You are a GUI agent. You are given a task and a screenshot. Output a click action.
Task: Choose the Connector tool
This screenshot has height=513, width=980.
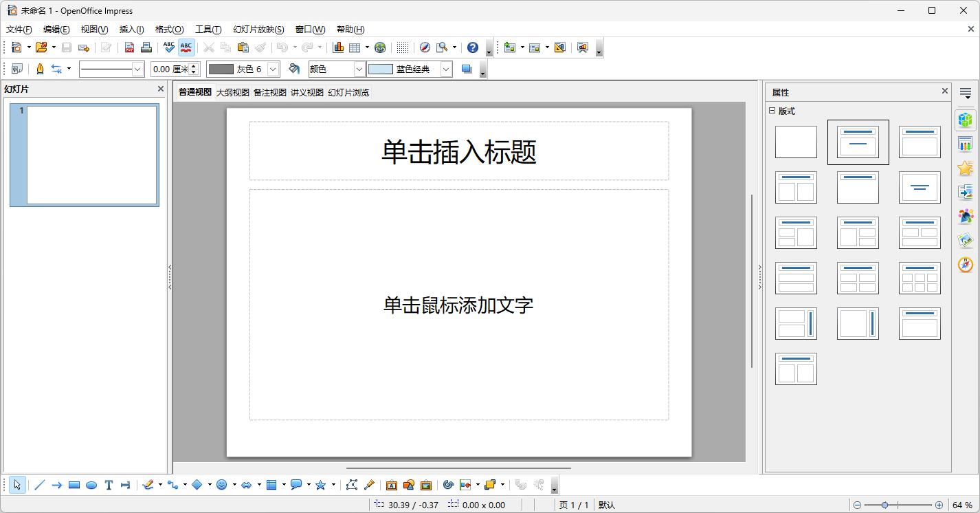coord(172,485)
